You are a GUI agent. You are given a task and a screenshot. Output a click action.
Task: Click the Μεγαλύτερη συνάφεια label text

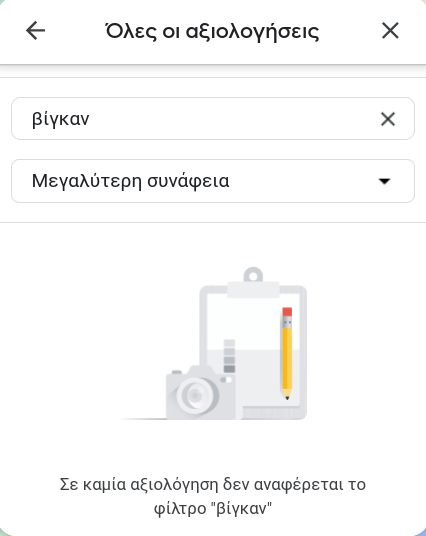(130, 181)
